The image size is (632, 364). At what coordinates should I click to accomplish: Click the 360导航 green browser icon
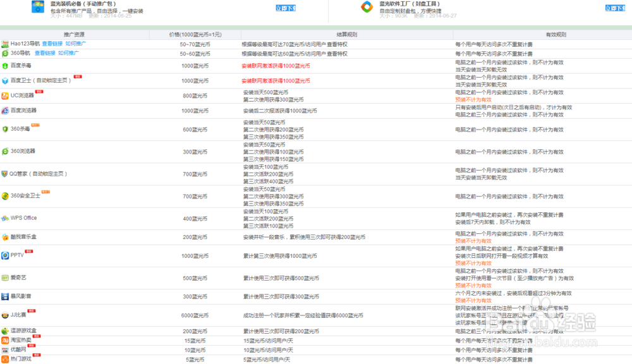[x=5, y=54]
